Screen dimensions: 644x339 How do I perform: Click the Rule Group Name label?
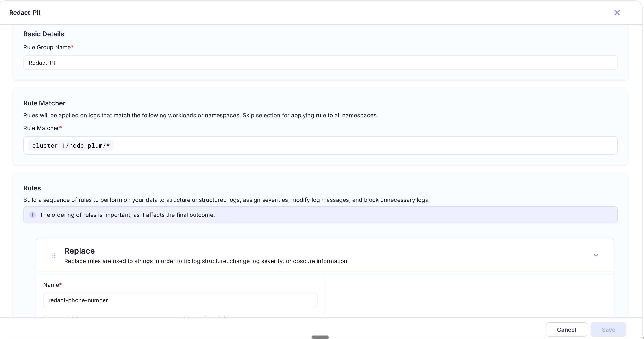(x=47, y=48)
